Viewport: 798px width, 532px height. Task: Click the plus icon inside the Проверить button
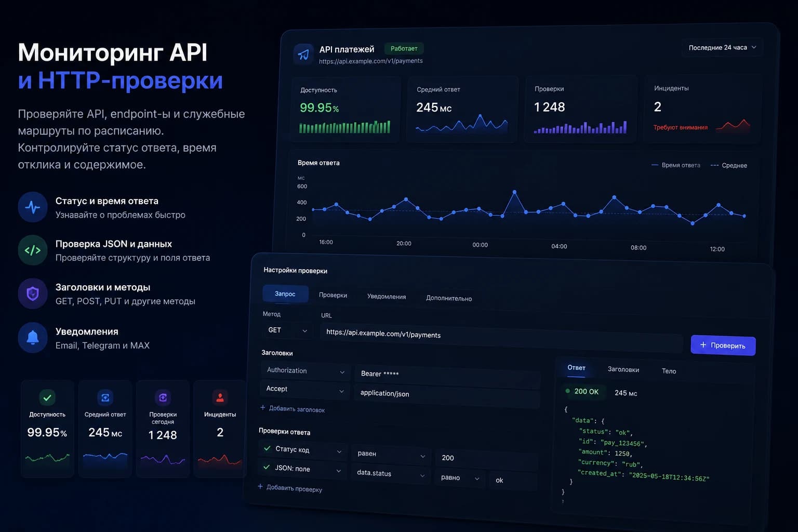click(703, 344)
